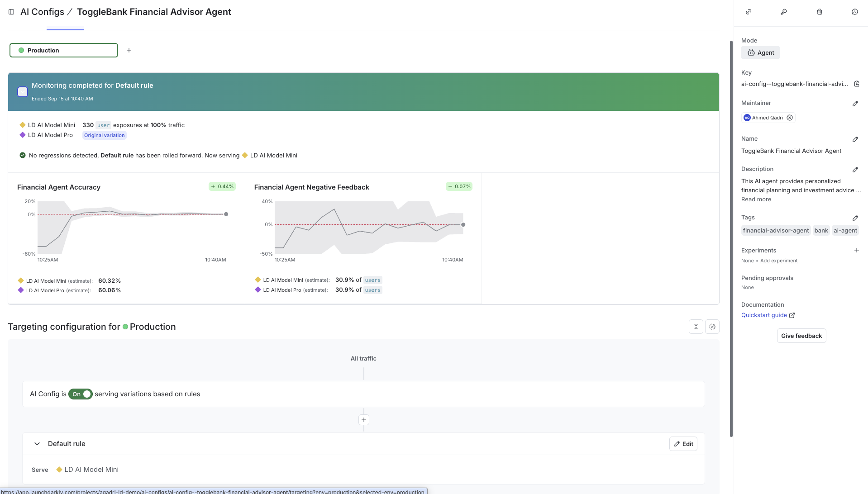Select the key icon in the top toolbar
Image resolution: width=868 pixels, height=494 pixels.
pos(784,12)
